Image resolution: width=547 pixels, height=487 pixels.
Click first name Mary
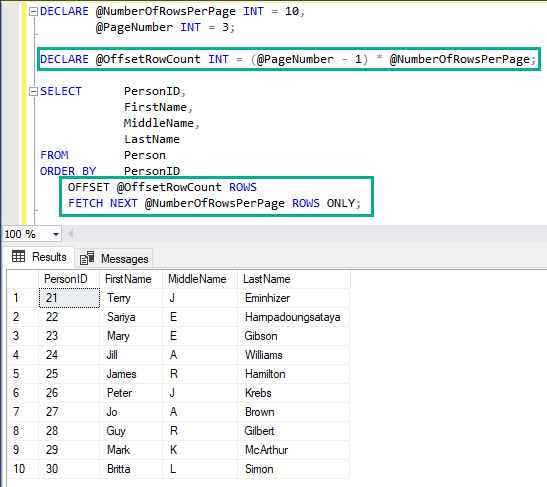click(x=118, y=336)
